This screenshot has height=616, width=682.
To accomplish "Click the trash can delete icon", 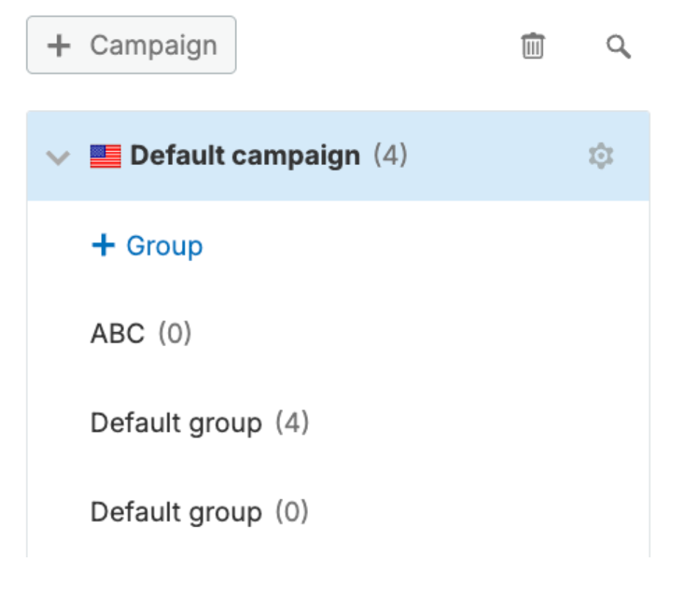I will (532, 46).
